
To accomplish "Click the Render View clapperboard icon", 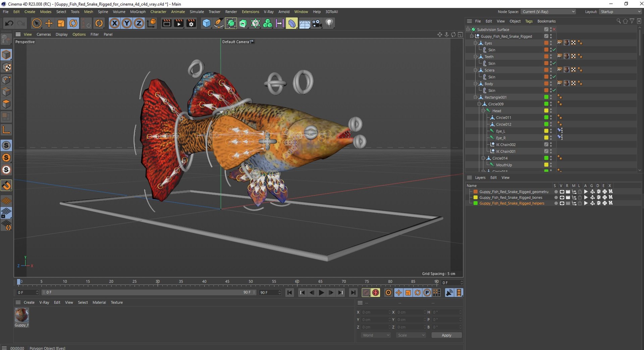I will (x=166, y=23).
